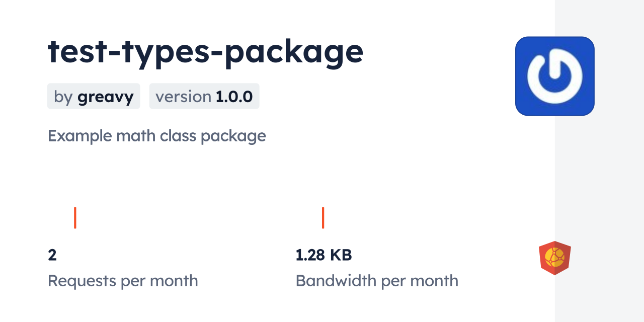Click the "by greavy" author badge
The width and height of the screenshot is (644, 322).
[94, 96]
